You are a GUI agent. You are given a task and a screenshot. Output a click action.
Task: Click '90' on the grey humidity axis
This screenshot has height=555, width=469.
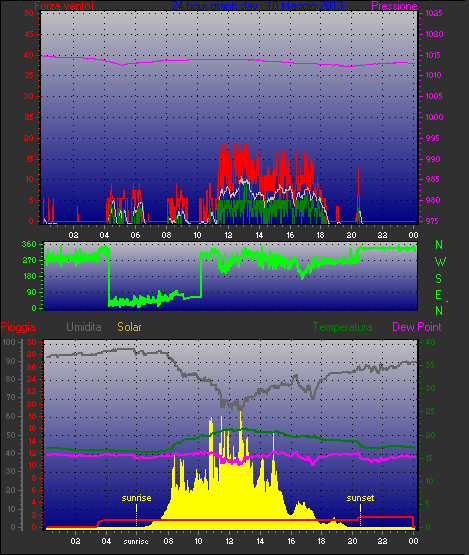coord(11,361)
